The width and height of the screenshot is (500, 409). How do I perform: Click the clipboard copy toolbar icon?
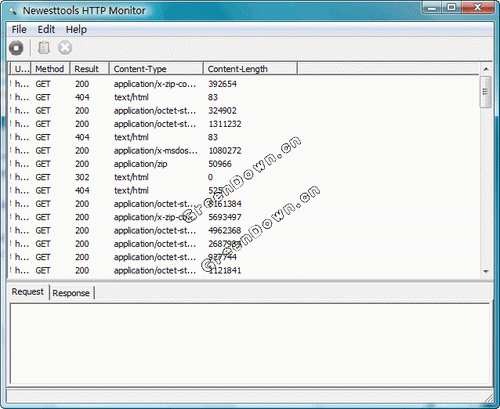44,48
